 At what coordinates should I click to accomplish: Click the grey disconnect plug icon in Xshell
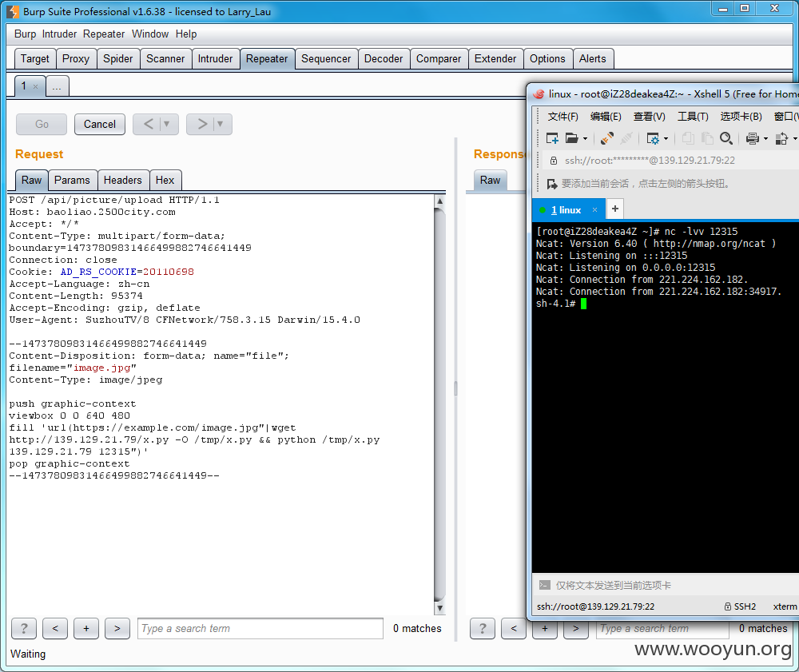626,138
